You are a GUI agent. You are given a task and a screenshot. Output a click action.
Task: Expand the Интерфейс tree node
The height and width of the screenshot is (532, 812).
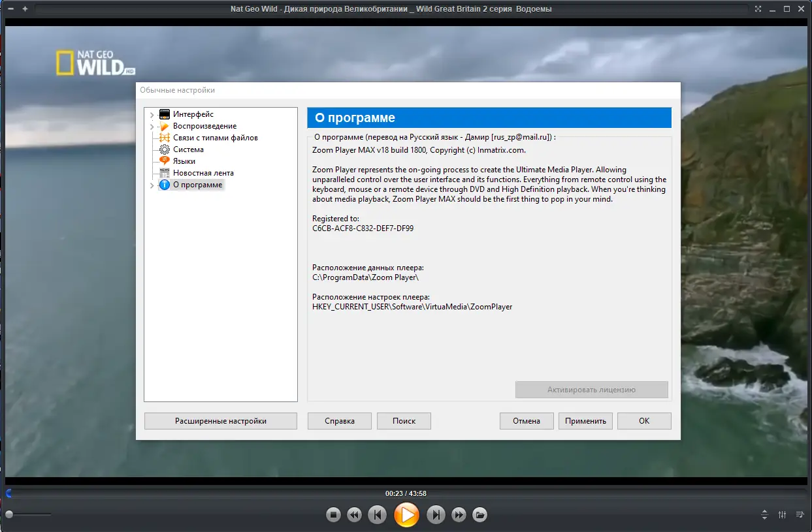click(x=152, y=115)
